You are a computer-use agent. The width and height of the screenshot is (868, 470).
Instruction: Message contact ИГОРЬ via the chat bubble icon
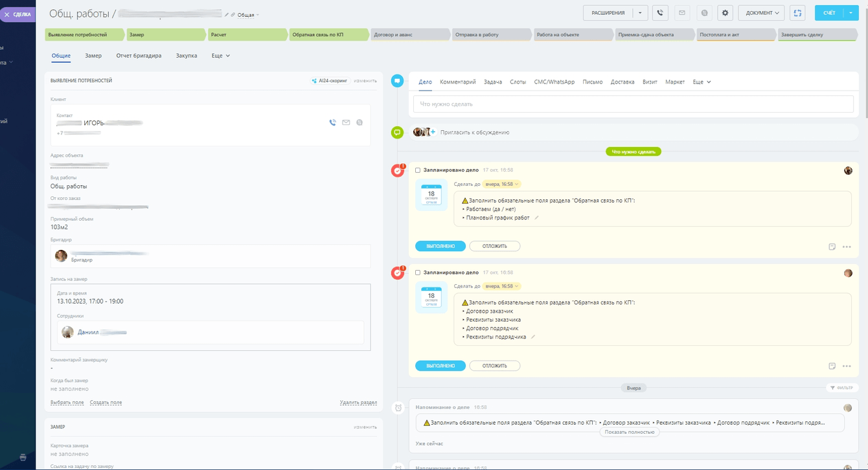[360, 122]
